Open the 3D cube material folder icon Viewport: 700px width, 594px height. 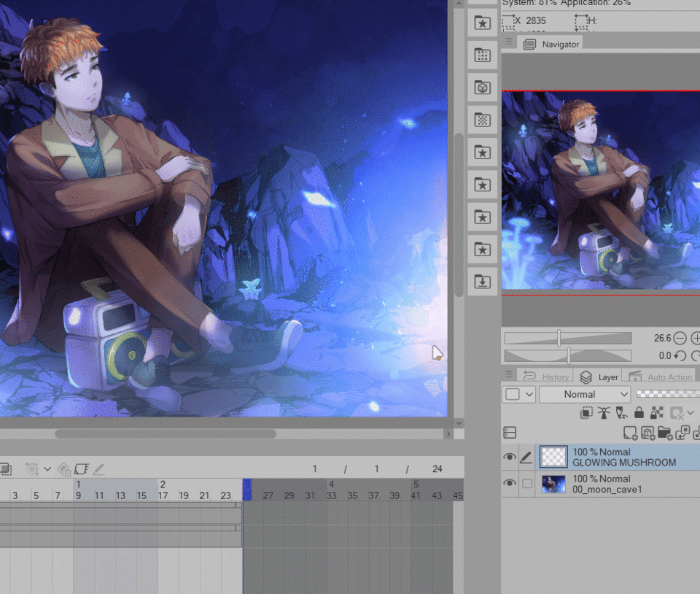(x=483, y=88)
